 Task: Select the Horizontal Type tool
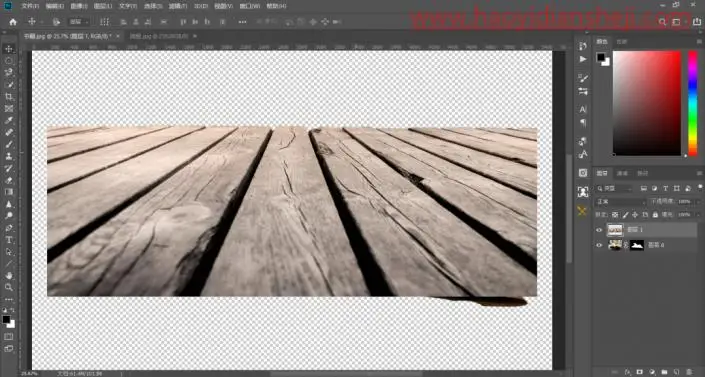pos(9,240)
